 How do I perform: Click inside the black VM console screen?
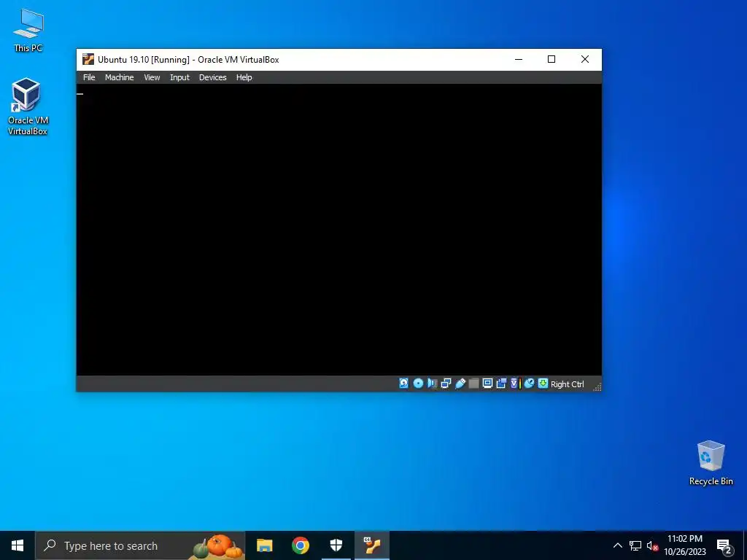pyautogui.click(x=338, y=230)
